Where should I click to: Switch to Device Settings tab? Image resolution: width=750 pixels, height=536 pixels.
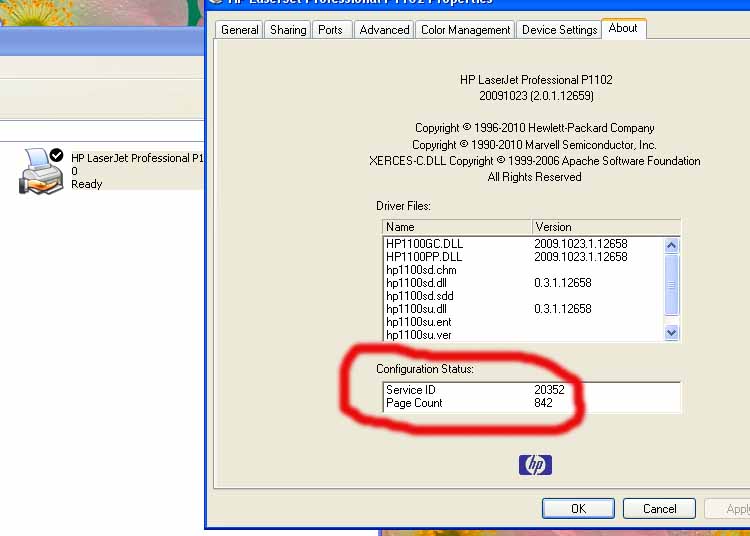click(x=559, y=30)
